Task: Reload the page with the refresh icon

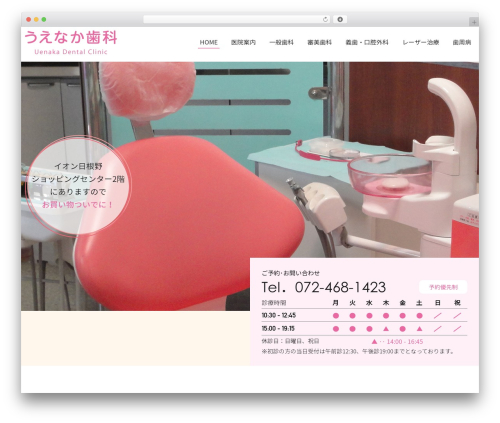Action: pos(325,20)
